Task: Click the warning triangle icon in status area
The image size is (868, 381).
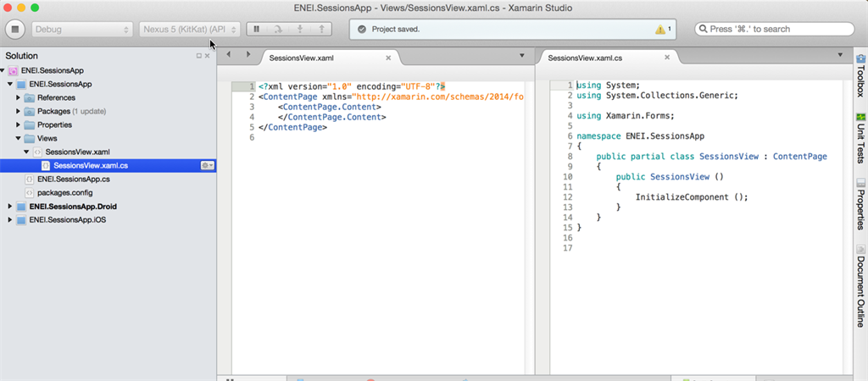Action: [659, 30]
